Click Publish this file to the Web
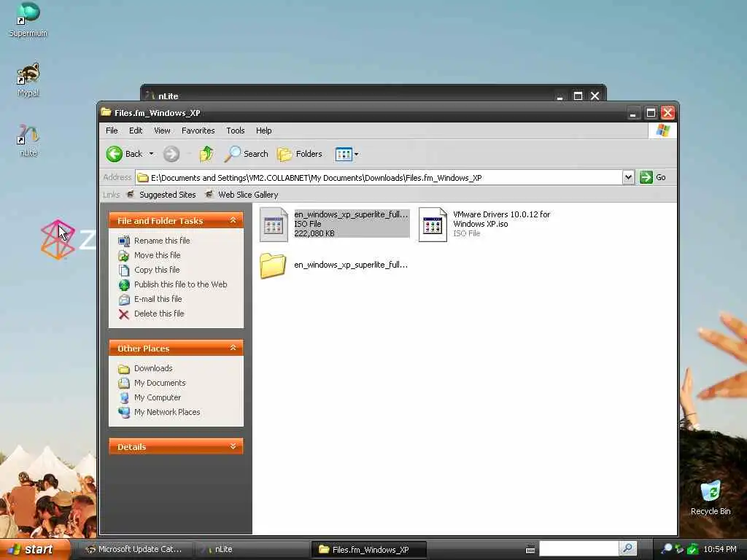 click(x=181, y=284)
